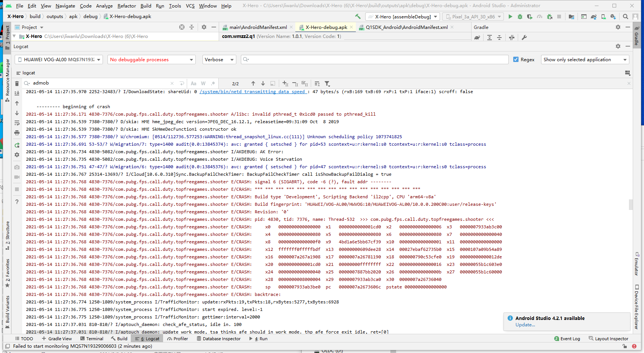Image resolution: width=644 pixels, height=353 pixels.
Task: Open Show only selected application dropdown
Action: coord(585,59)
